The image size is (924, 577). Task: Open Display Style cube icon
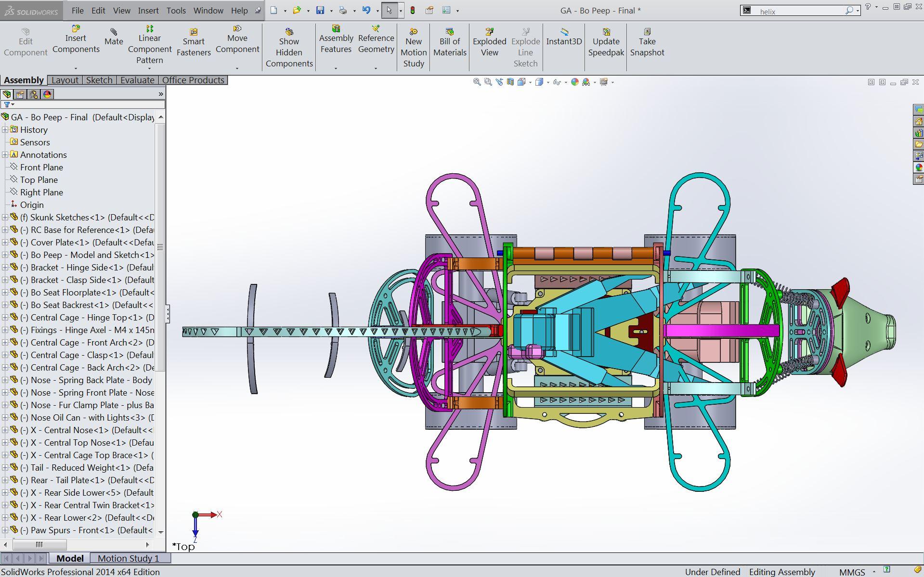coord(539,82)
